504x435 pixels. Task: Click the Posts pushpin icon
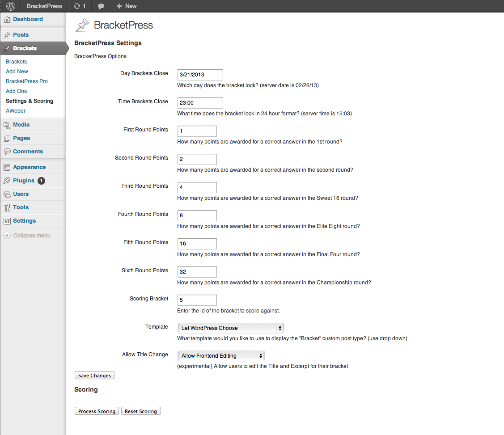[x=7, y=35]
